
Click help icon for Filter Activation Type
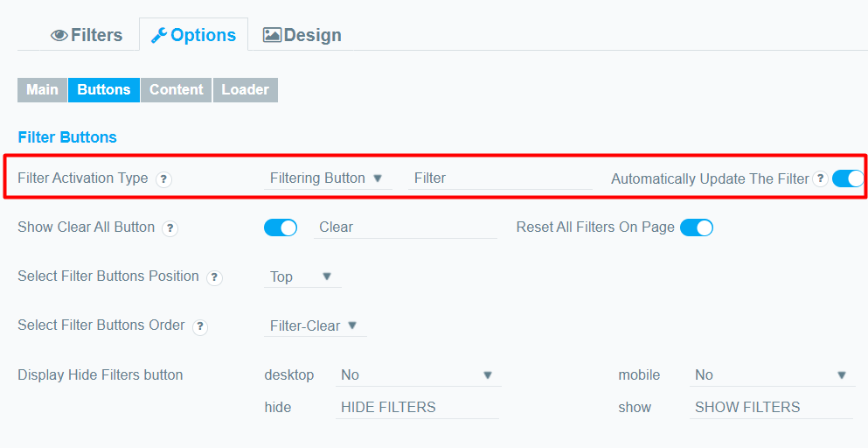163,179
